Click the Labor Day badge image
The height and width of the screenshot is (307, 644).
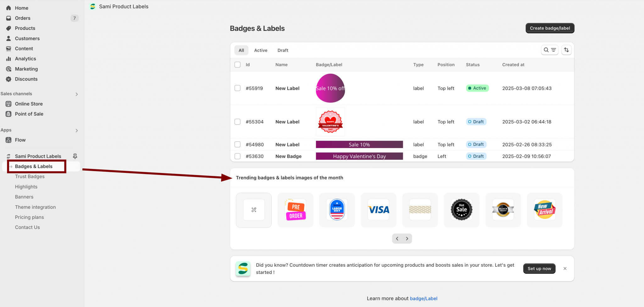tap(337, 210)
